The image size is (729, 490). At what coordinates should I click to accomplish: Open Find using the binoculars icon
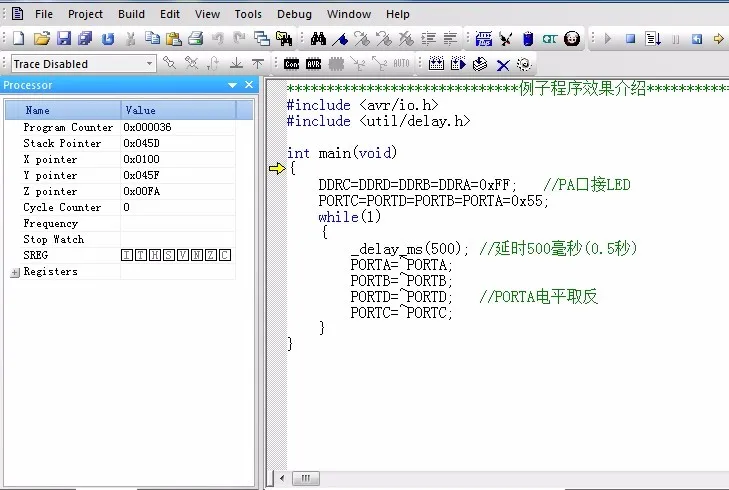(318, 39)
